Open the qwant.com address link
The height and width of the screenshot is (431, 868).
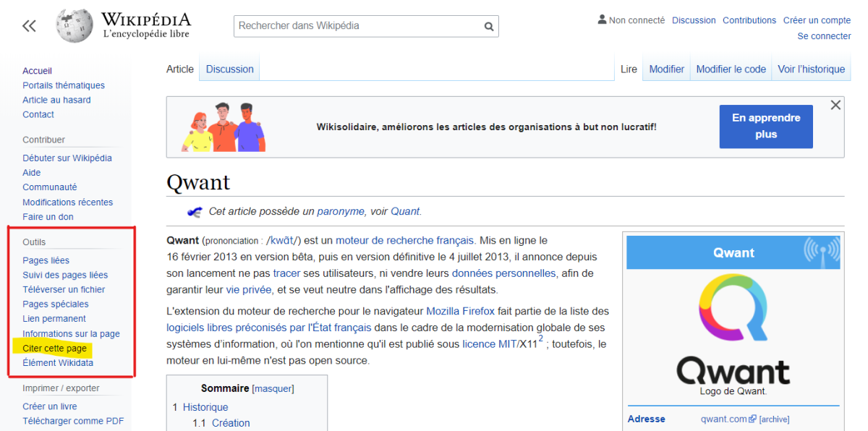(x=723, y=419)
